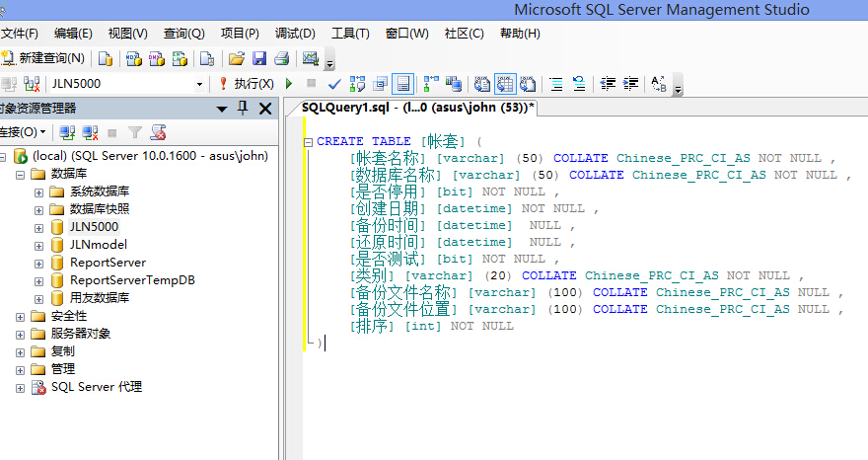The image size is (868, 460).
Task: Click the print icon in the toolbar
Action: point(281,58)
